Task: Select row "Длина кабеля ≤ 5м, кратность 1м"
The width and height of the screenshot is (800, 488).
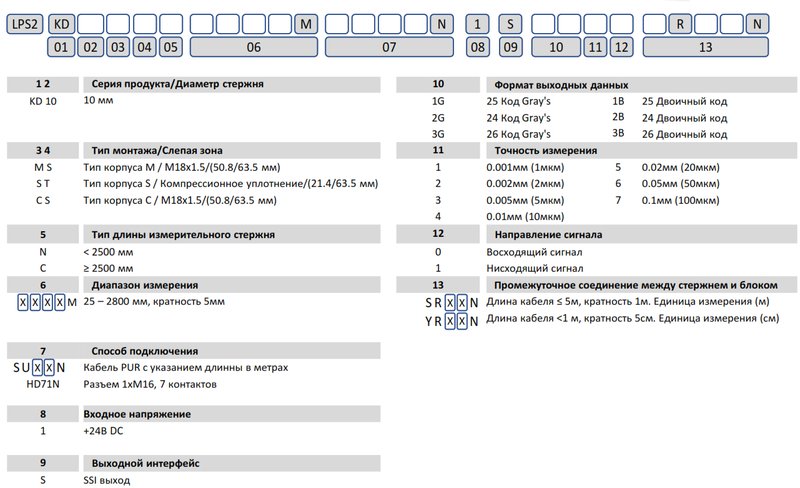Action: 628,302
